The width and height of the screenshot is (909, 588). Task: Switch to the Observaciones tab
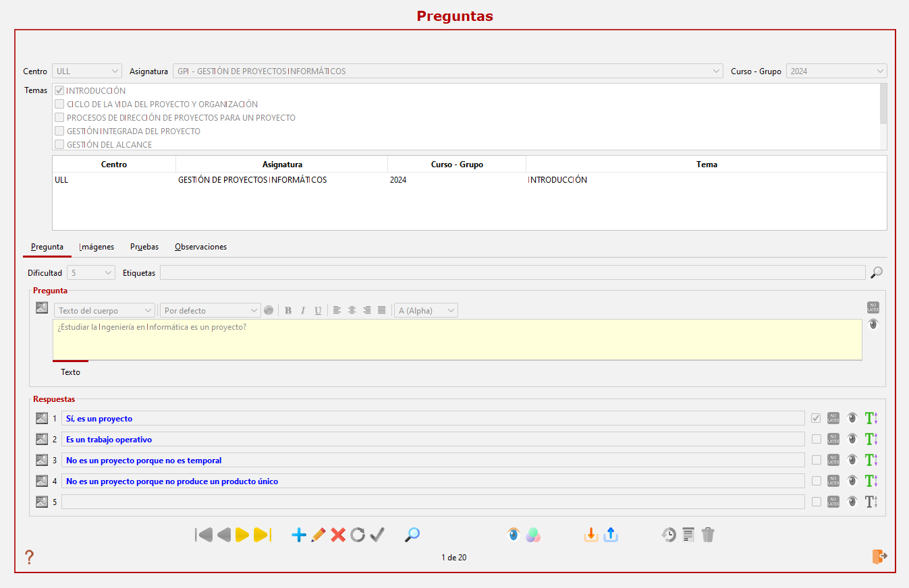click(x=200, y=247)
